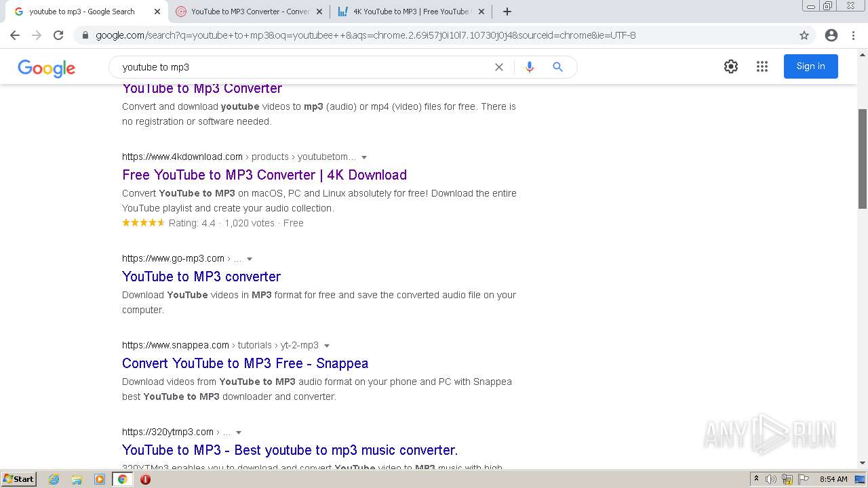Go back with the browser back arrow

coord(15,35)
